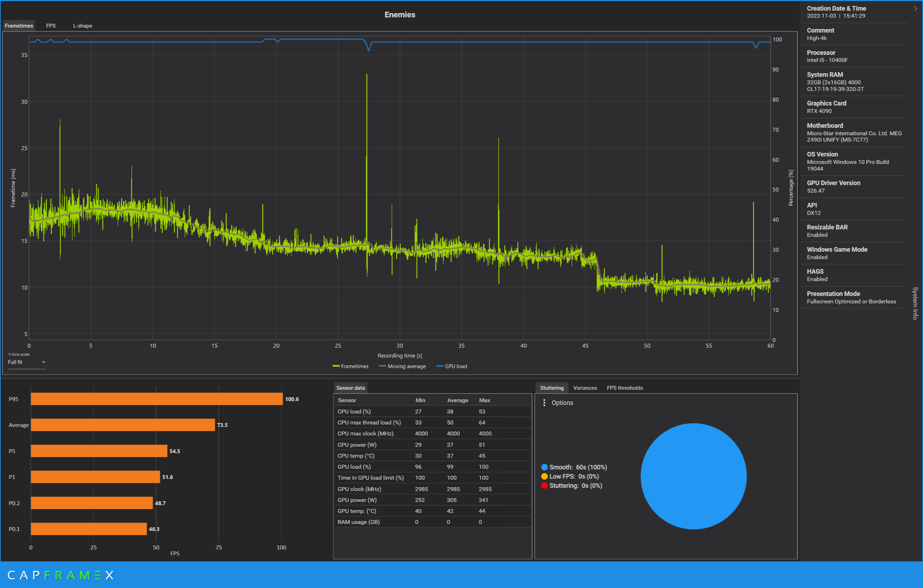
Task: Click the orange Low FPS legend dot
Action: click(x=544, y=476)
